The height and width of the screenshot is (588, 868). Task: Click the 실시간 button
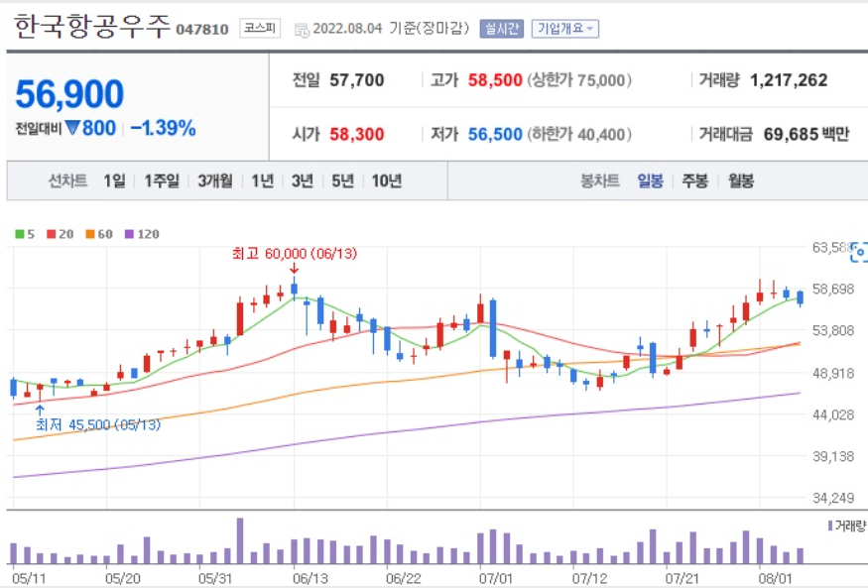point(502,29)
